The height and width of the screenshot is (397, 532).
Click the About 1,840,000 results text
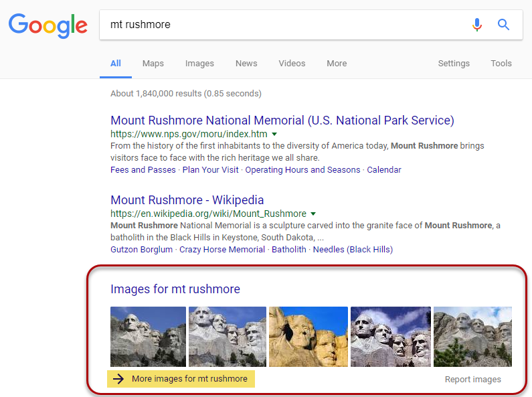(186, 94)
